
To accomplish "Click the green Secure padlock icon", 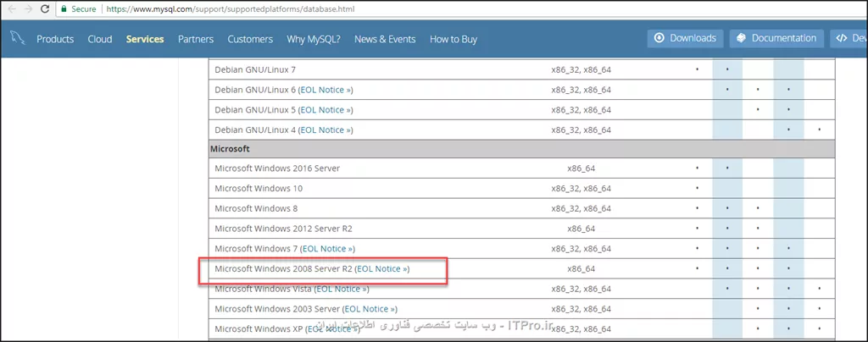I will tap(64, 9).
